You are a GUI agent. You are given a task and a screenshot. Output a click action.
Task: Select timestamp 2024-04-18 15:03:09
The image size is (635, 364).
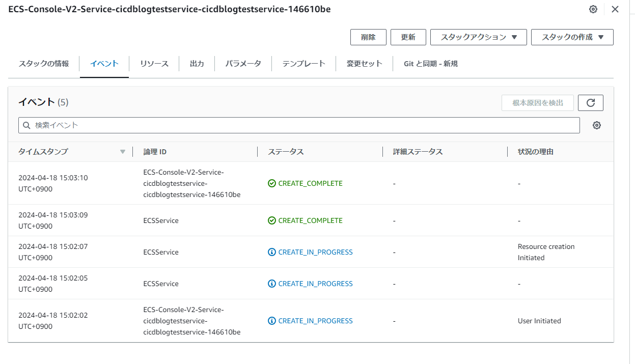pos(53,220)
